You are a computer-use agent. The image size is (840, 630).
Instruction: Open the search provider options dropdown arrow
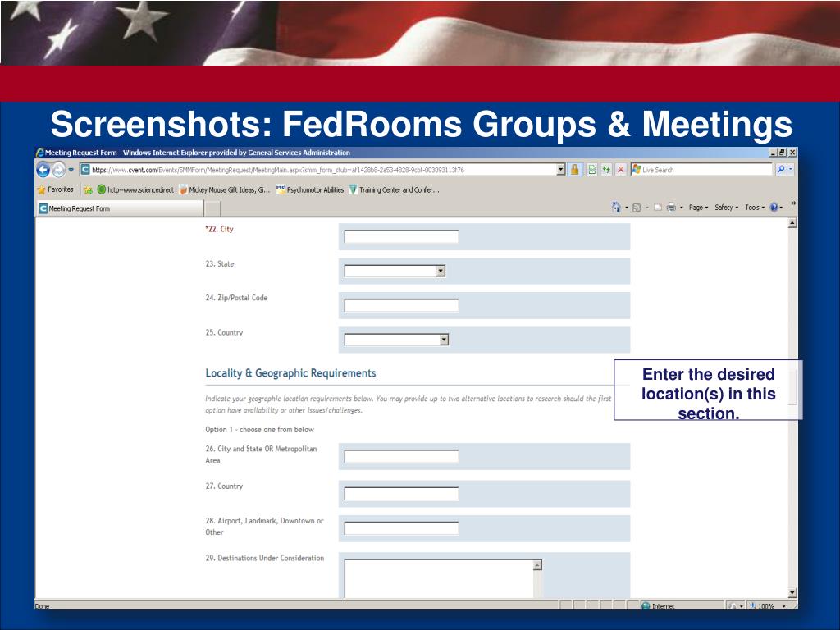tap(790, 170)
